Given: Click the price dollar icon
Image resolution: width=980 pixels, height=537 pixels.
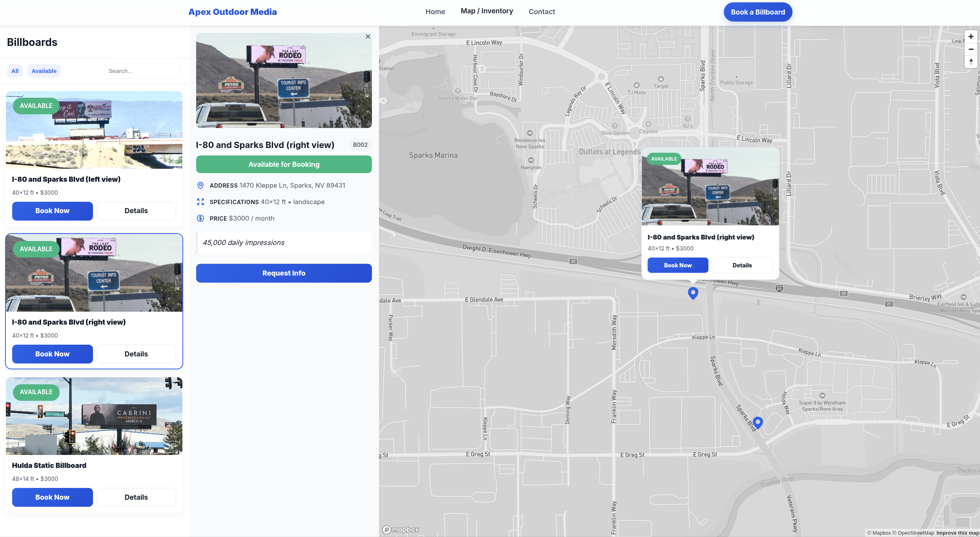Looking at the screenshot, I should [200, 218].
